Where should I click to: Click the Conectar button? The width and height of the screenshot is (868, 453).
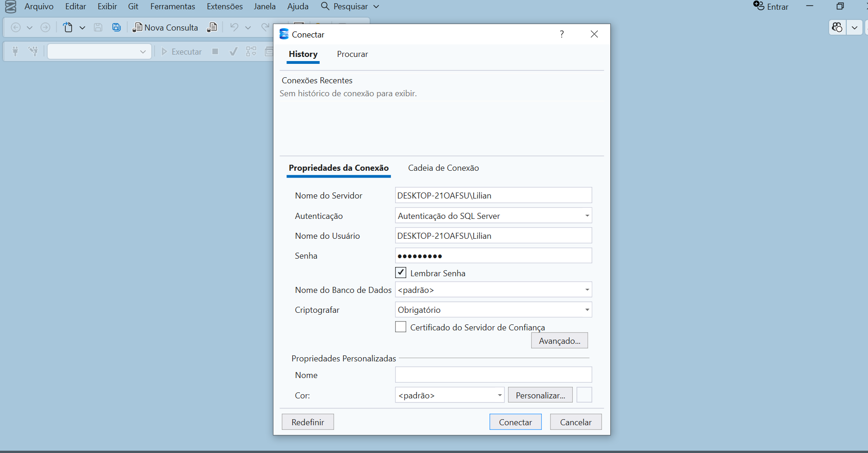click(x=515, y=422)
